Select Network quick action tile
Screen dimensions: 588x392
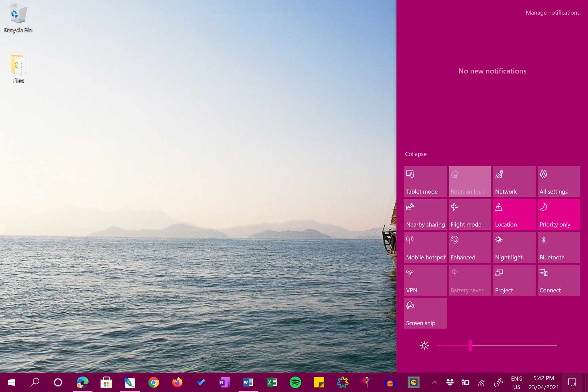[514, 181]
